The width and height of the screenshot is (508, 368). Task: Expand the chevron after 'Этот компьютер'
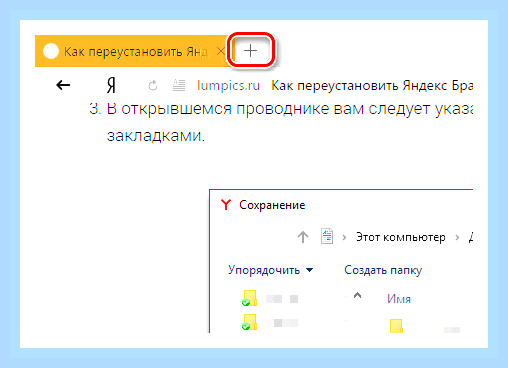coord(457,237)
